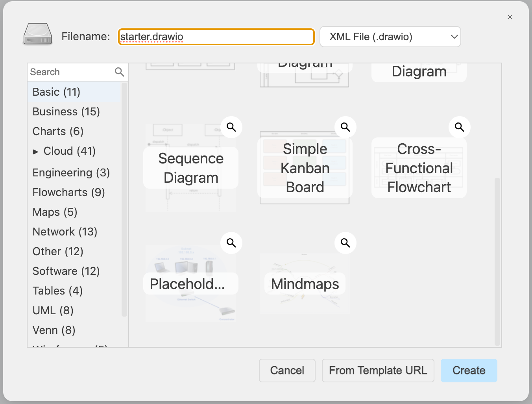Preview the Placeholder template with magnifier
532x404 pixels.
click(231, 243)
